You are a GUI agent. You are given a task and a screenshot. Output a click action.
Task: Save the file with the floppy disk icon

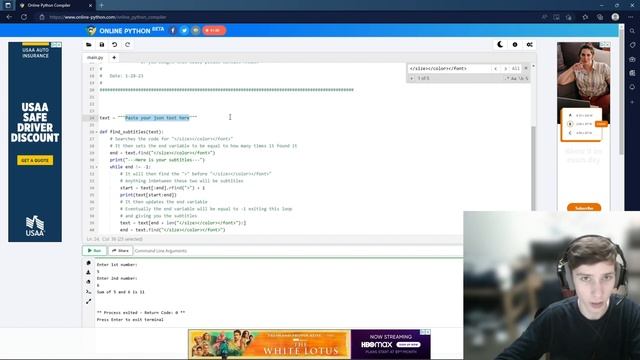coord(102,44)
